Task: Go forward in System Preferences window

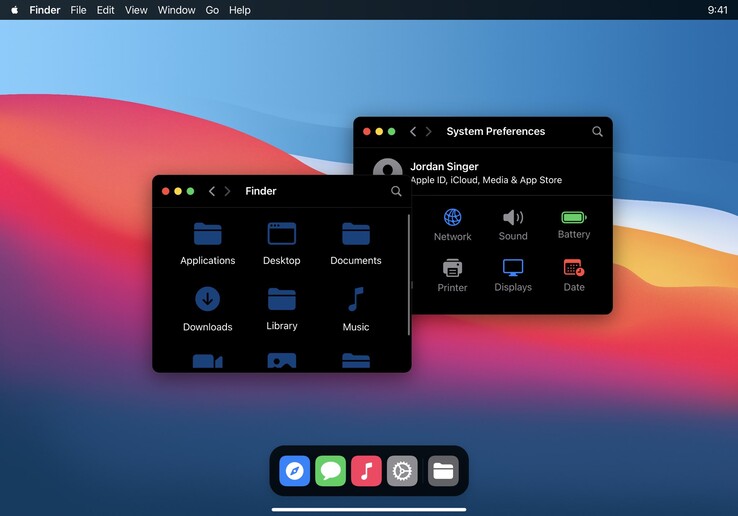Action: click(x=428, y=131)
